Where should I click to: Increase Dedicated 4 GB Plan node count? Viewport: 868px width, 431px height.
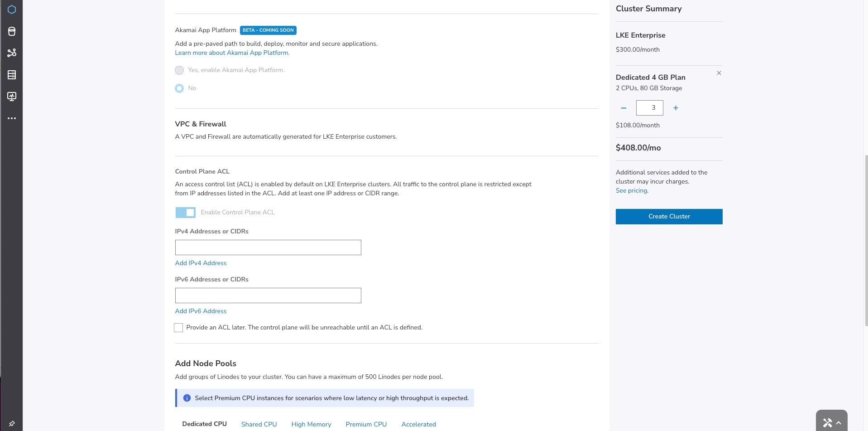pyautogui.click(x=676, y=108)
